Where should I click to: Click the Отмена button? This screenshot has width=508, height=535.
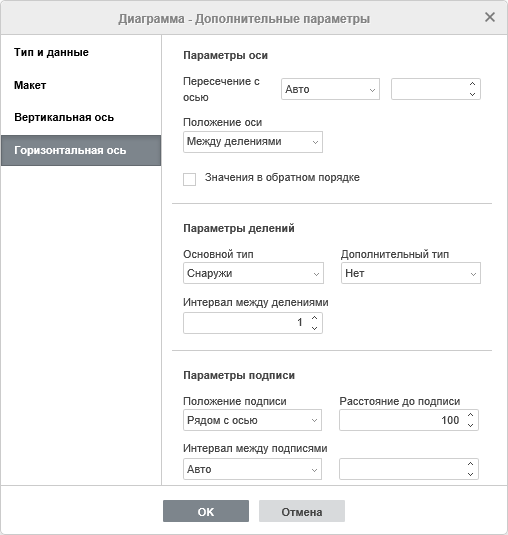click(x=302, y=511)
